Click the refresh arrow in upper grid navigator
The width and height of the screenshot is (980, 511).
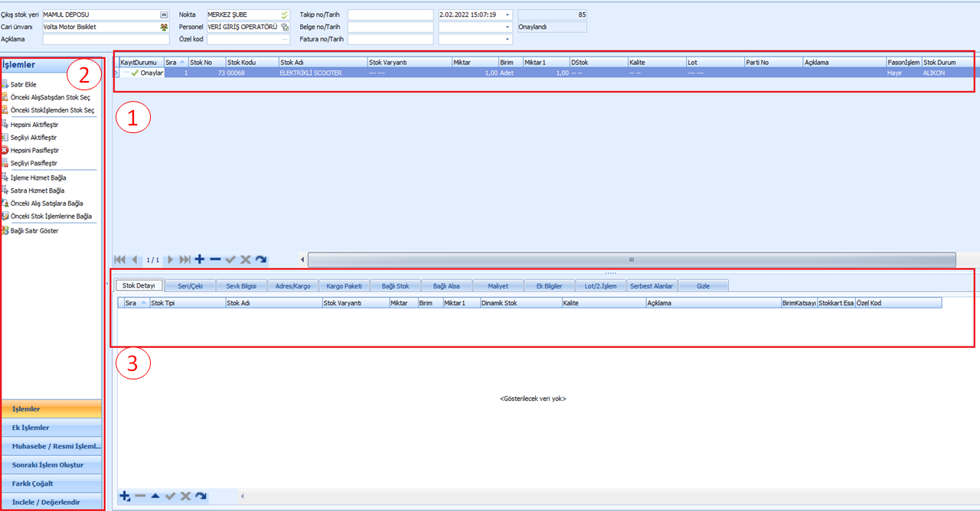coord(261,259)
